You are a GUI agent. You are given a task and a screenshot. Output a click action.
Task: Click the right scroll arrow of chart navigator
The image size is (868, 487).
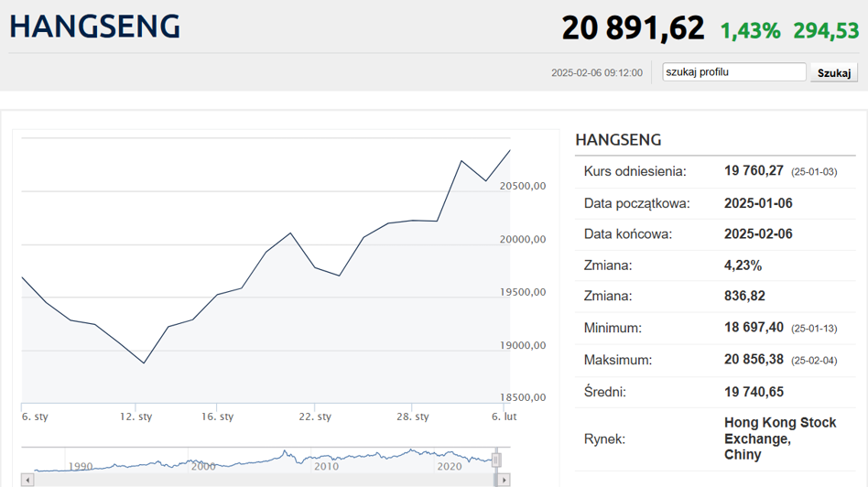click(504, 480)
